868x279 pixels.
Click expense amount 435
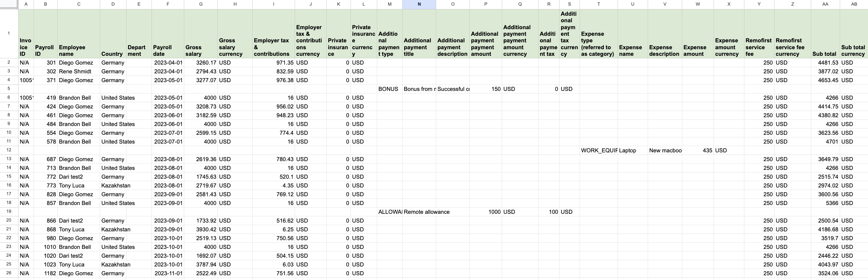pyautogui.click(x=698, y=150)
